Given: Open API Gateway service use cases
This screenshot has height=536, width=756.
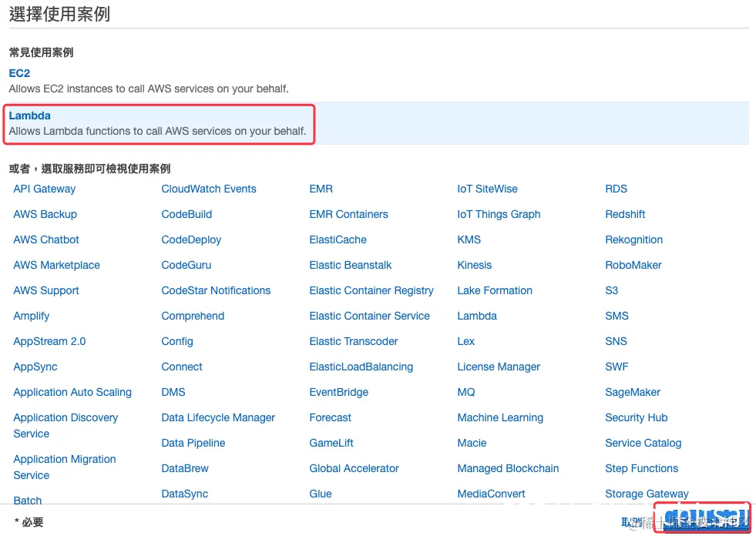Looking at the screenshot, I should (45, 189).
